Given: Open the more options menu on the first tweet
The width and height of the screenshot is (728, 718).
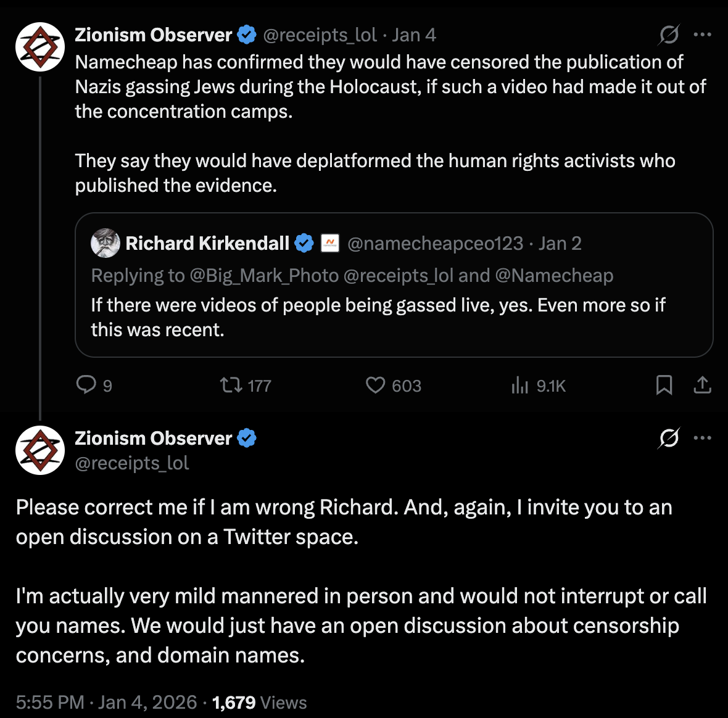Looking at the screenshot, I should point(703,35).
